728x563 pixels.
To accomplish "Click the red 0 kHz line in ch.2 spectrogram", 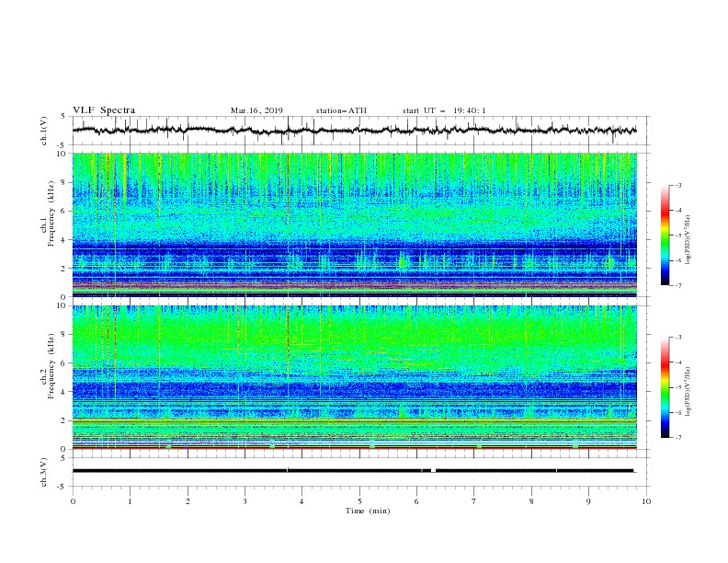I will coord(354,448).
